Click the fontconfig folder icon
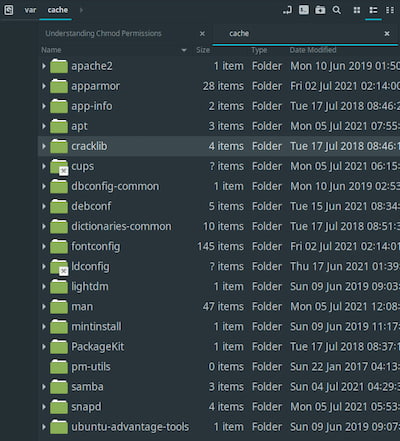The width and height of the screenshot is (400, 441). click(59, 246)
